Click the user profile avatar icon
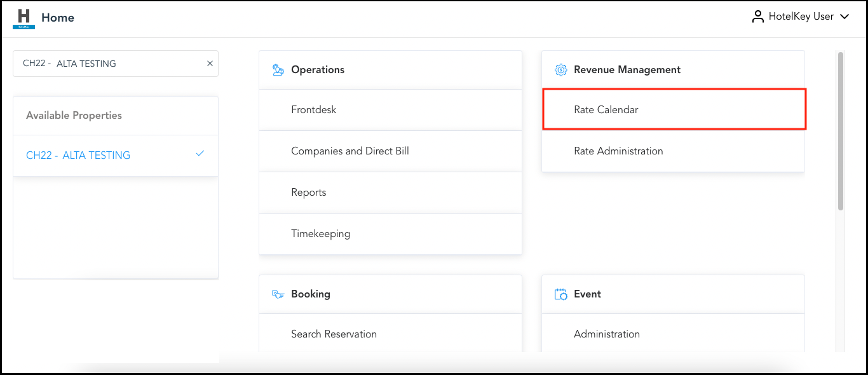 (757, 17)
